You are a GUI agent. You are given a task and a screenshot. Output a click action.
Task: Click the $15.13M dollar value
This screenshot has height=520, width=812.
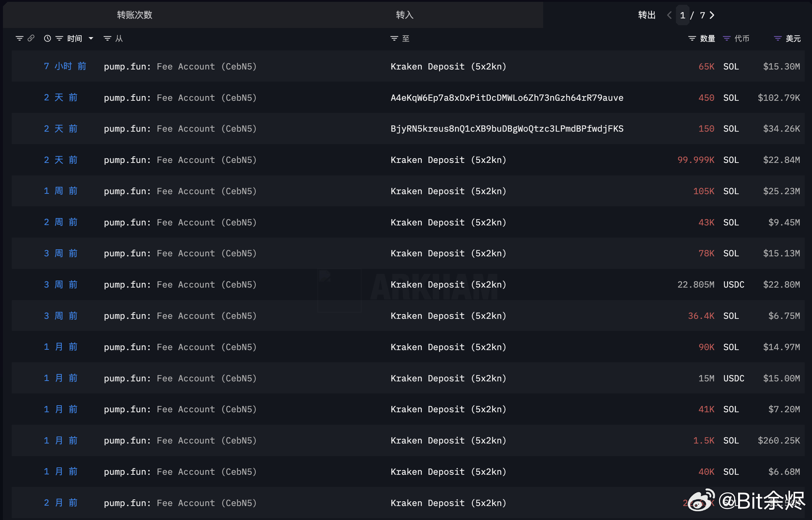pyautogui.click(x=781, y=253)
